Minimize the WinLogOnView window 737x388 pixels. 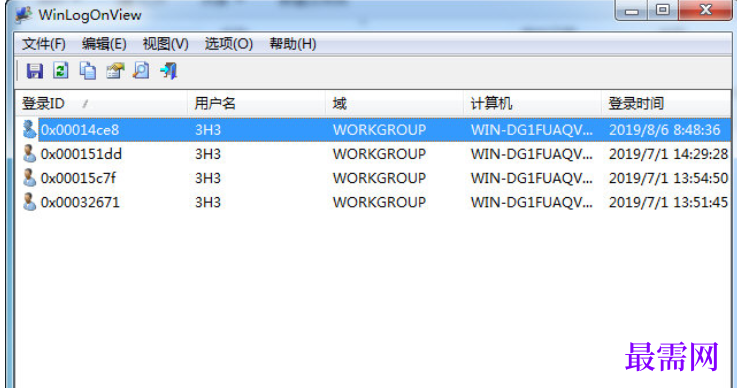click(x=632, y=10)
